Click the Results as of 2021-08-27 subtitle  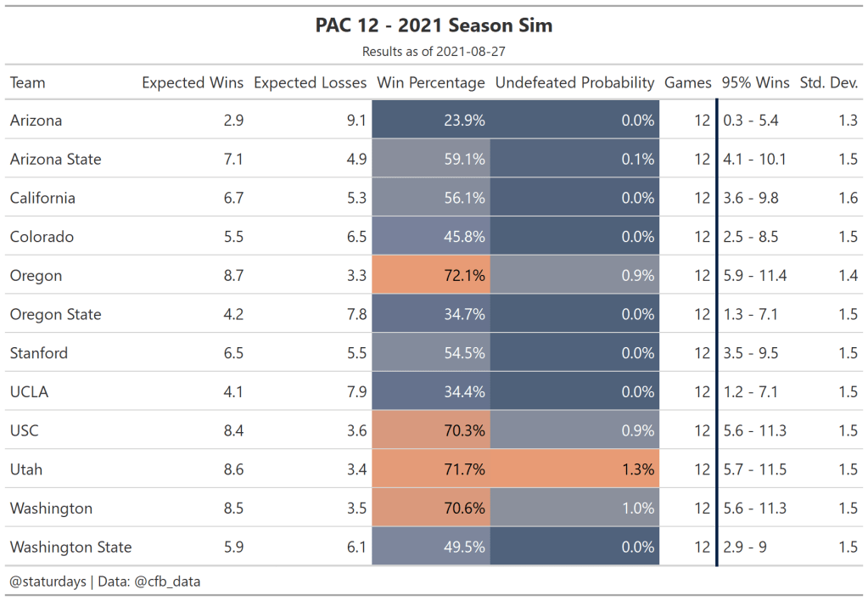[x=434, y=52]
